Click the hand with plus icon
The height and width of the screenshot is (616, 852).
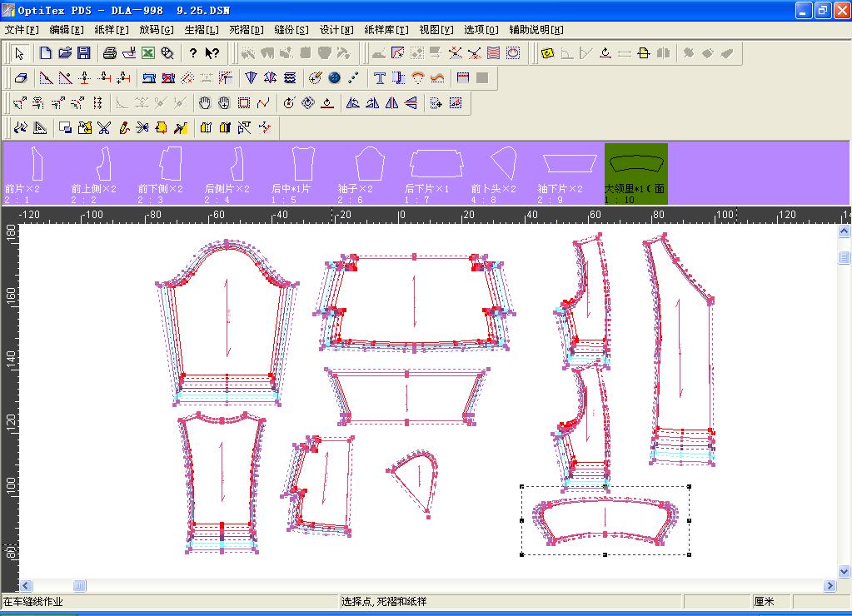(x=224, y=102)
